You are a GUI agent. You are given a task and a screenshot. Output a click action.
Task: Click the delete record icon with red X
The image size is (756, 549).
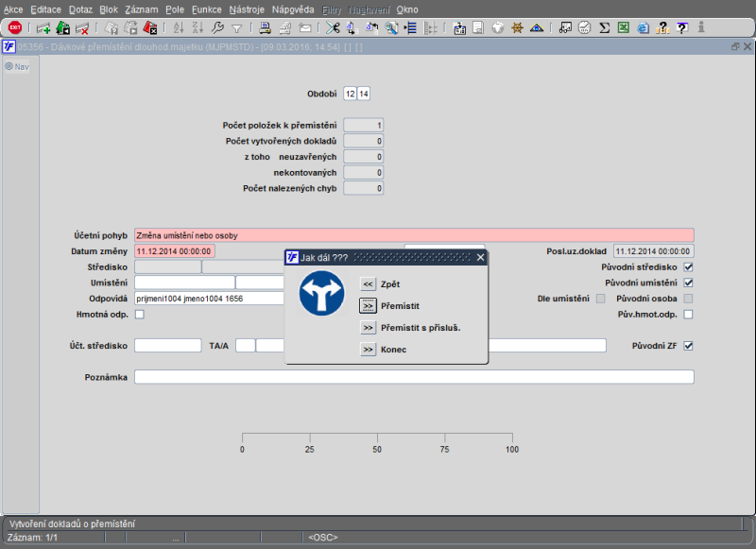(82, 28)
